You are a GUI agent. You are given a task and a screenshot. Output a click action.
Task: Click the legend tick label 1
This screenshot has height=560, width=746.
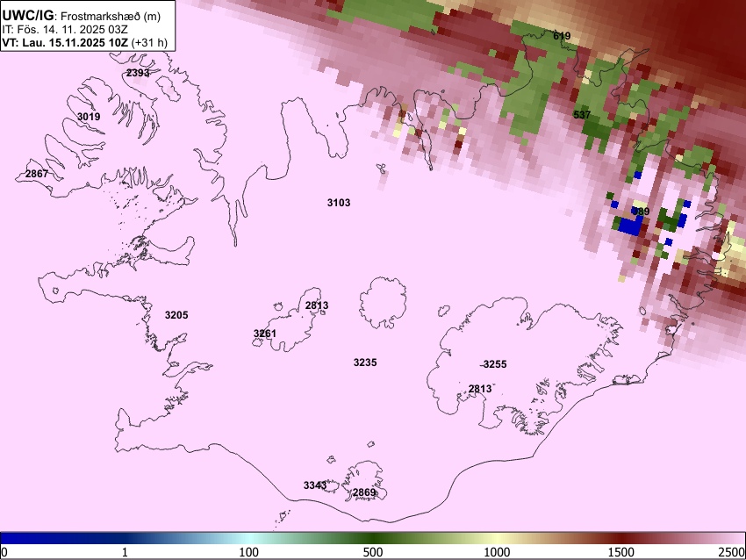[125, 552]
